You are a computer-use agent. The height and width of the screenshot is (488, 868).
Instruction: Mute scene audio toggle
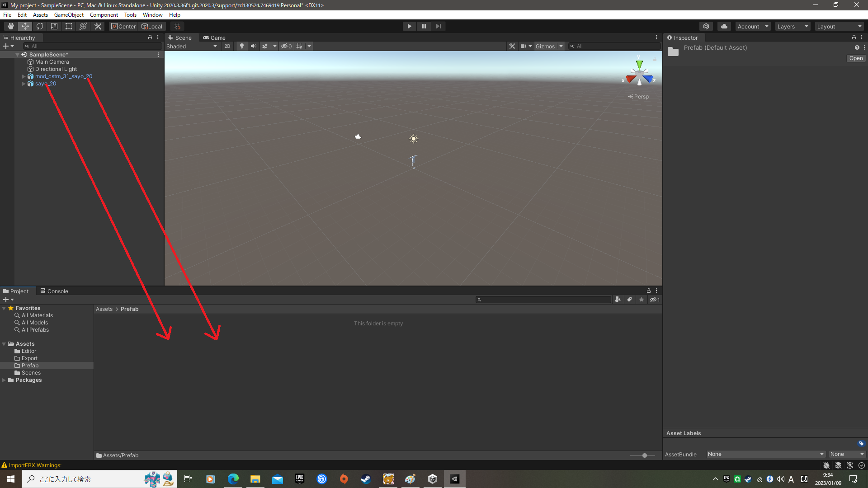coord(254,46)
